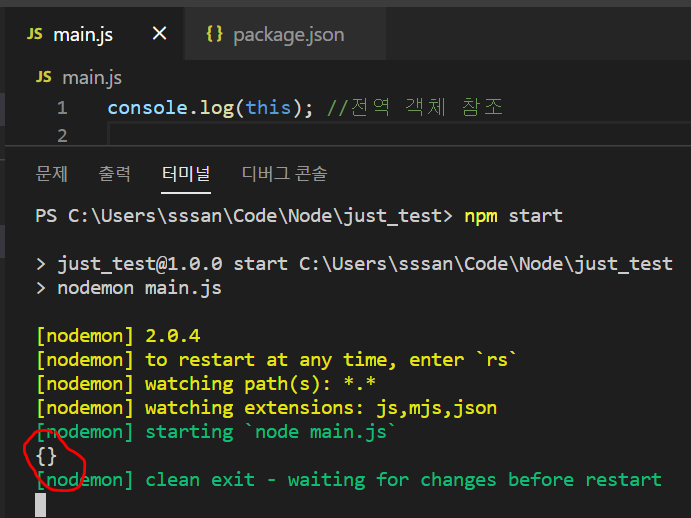
Task: Click the terminal cursor block
Action: [x=41, y=504]
